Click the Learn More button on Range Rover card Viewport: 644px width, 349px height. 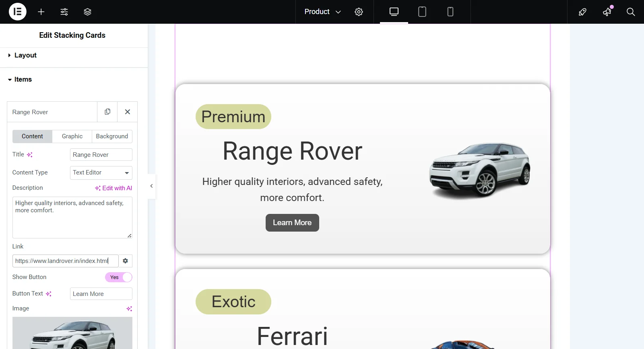tap(292, 223)
